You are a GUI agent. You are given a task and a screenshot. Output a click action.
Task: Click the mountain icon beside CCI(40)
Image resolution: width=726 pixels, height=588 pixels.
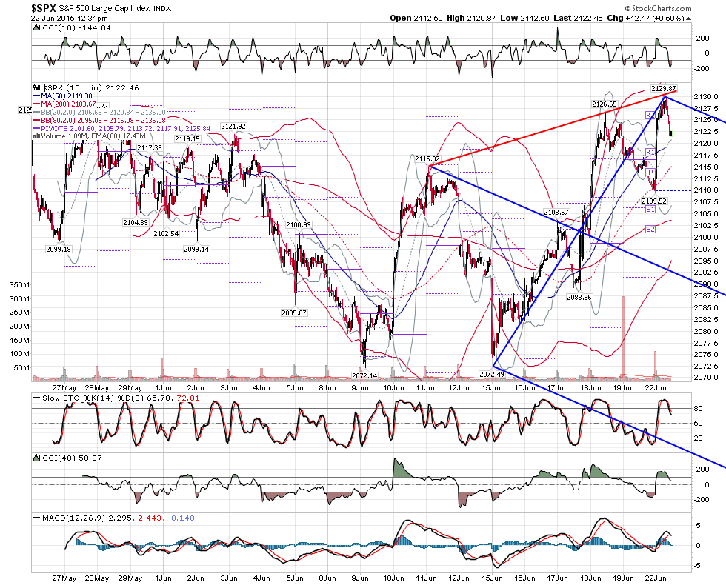[x=36, y=458]
